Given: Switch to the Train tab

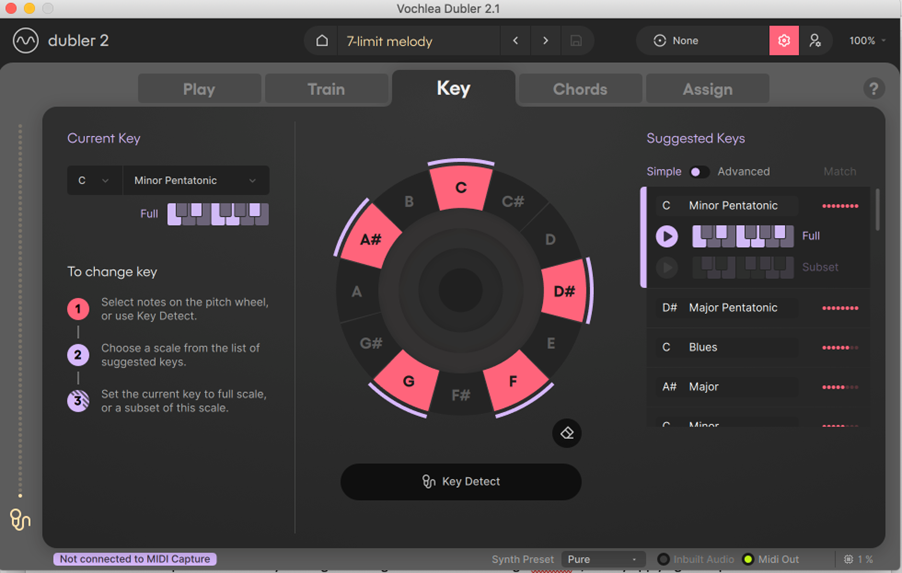Looking at the screenshot, I should (x=326, y=89).
